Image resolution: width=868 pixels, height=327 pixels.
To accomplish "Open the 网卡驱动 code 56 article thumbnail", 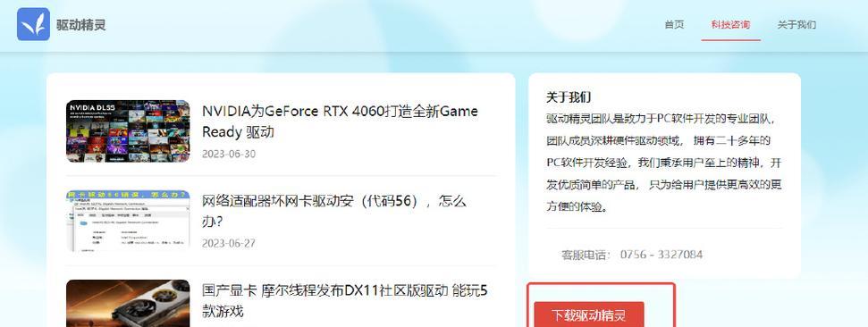I will point(128,221).
